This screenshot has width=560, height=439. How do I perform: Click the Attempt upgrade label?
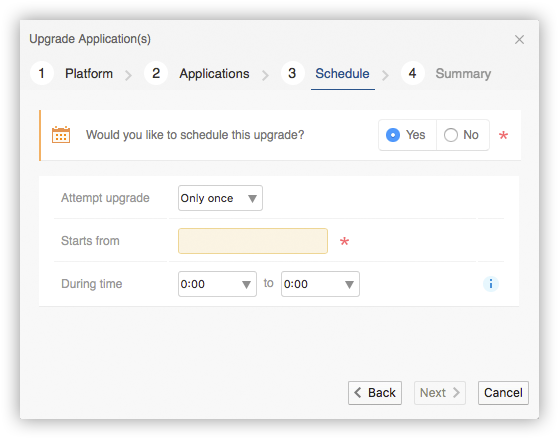105,198
